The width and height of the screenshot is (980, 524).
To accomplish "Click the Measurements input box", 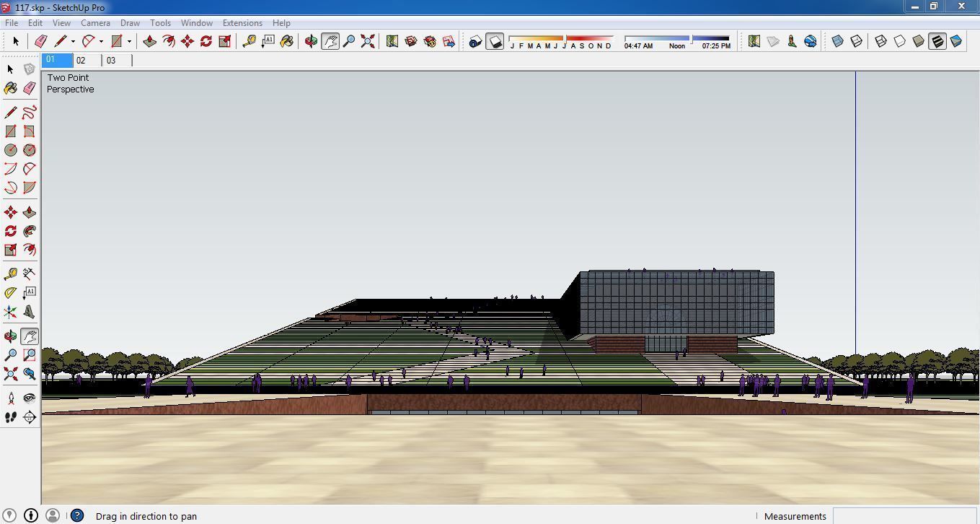I will (x=904, y=516).
